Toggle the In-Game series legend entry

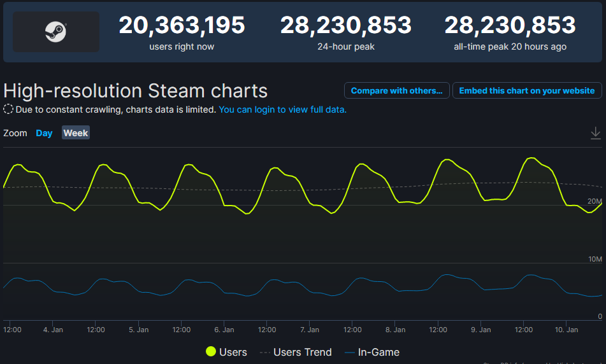(372, 352)
